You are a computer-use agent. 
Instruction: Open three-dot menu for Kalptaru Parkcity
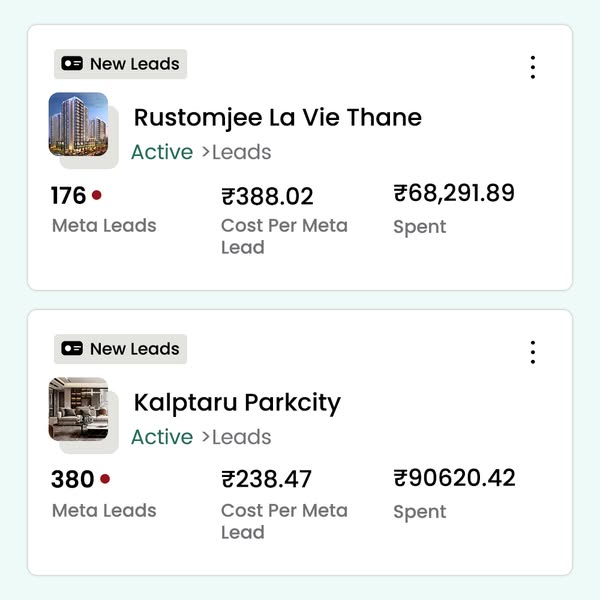click(x=533, y=352)
